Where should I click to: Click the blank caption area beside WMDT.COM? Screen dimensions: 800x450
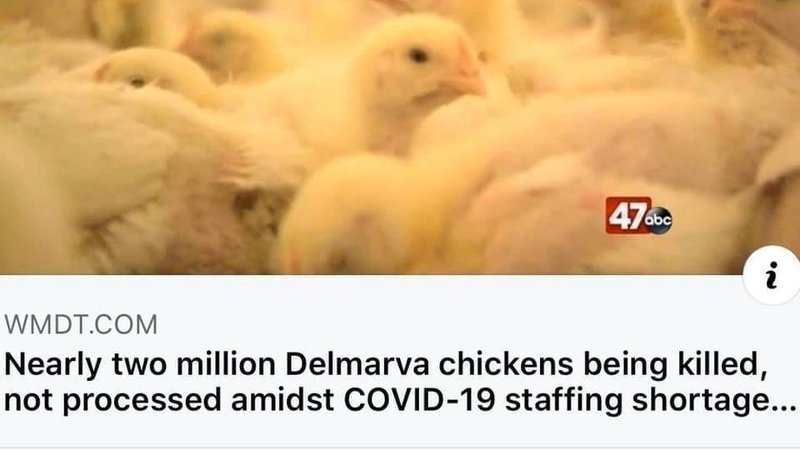(449, 325)
